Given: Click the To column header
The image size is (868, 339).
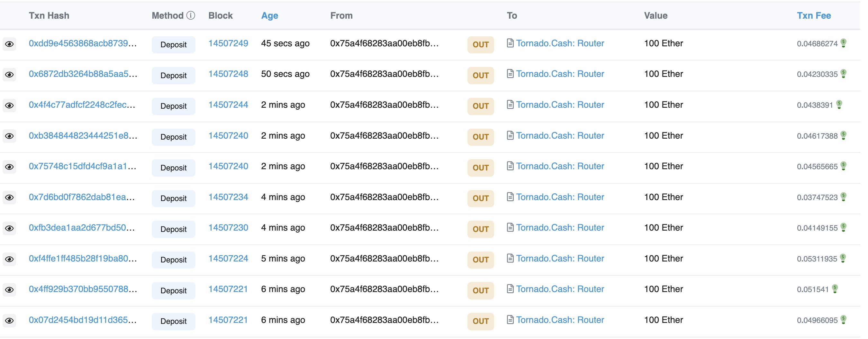Looking at the screenshot, I should click(512, 15).
